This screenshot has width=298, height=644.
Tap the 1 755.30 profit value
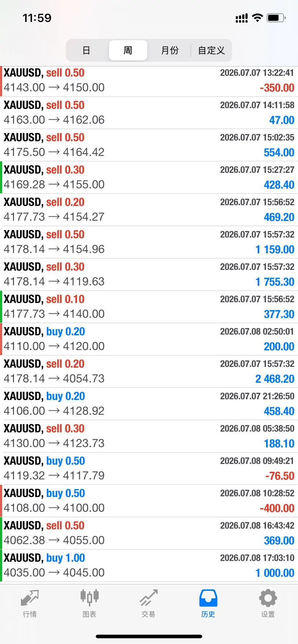[x=275, y=282]
